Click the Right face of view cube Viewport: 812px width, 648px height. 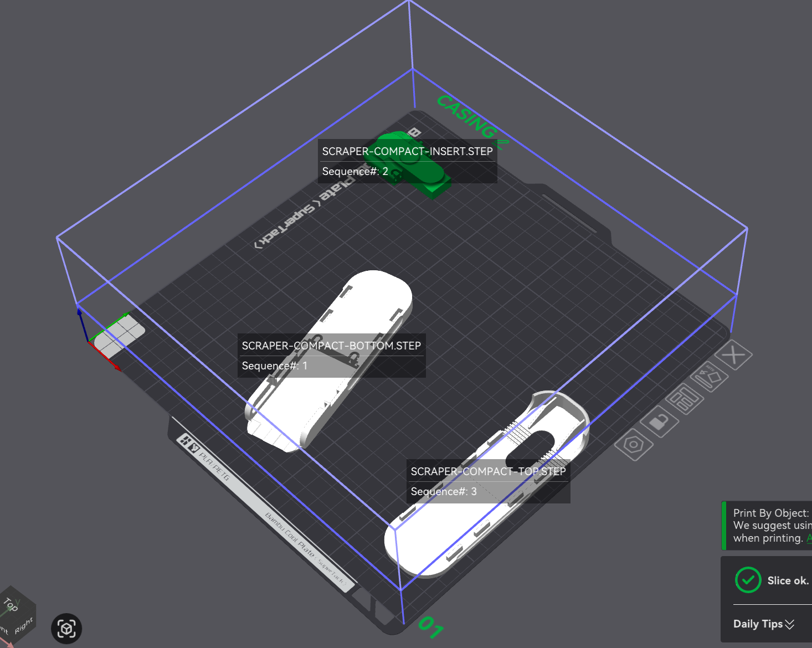24,626
